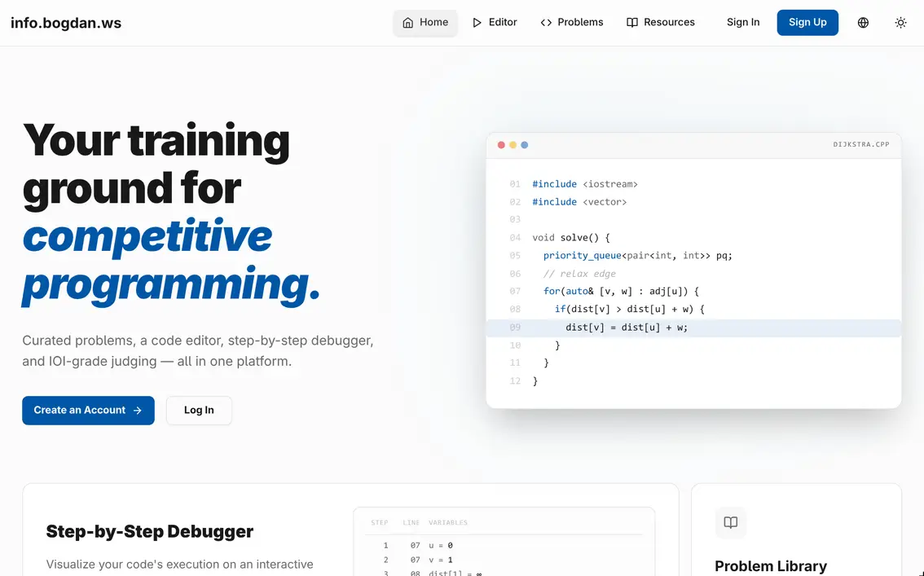Click the red dot in code window
The image size is (924, 576).
click(501, 145)
